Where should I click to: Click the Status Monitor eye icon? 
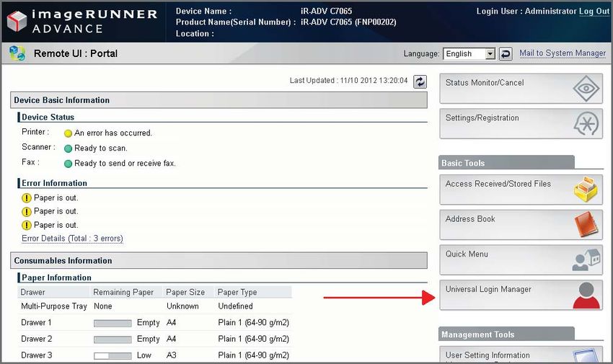pyautogui.click(x=586, y=89)
